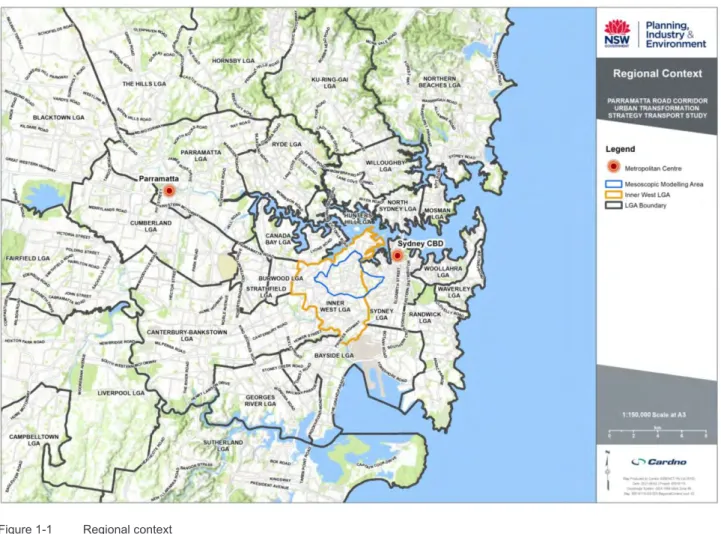Click the 'Legend' heading
The height and width of the screenshot is (534, 721).
pos(620,149)
